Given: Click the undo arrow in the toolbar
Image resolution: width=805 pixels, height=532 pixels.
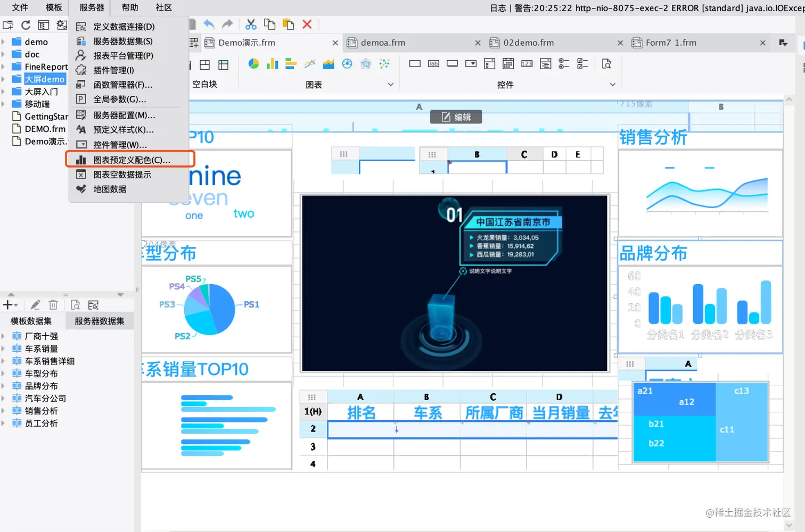Looking at the screenshot, I should tap(208, 24).
